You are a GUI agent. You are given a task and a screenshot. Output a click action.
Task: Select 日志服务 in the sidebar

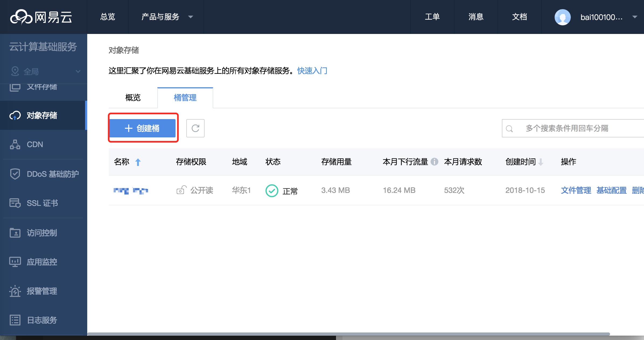click(43, 320)
